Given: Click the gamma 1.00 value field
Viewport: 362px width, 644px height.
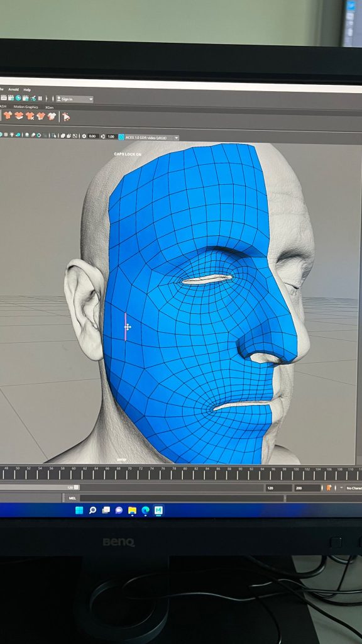Looking at the screenshot, I should [111, 136].
